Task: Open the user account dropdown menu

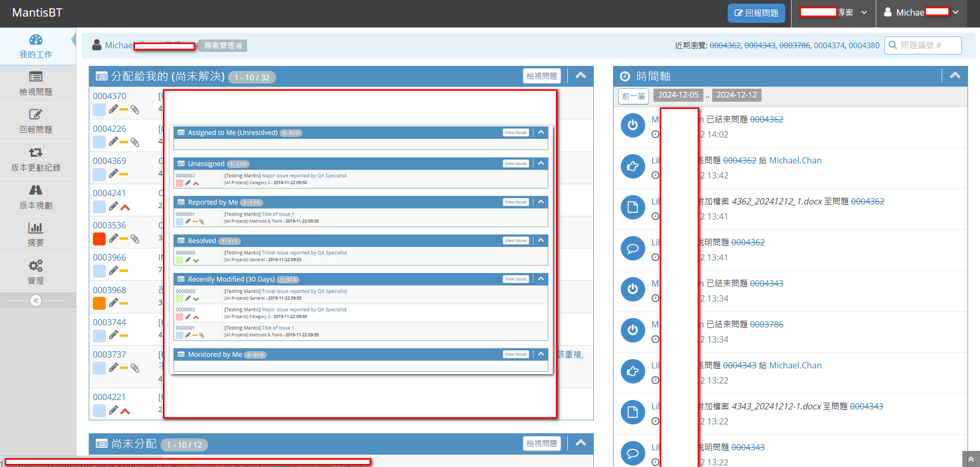Action: [921, 12]
